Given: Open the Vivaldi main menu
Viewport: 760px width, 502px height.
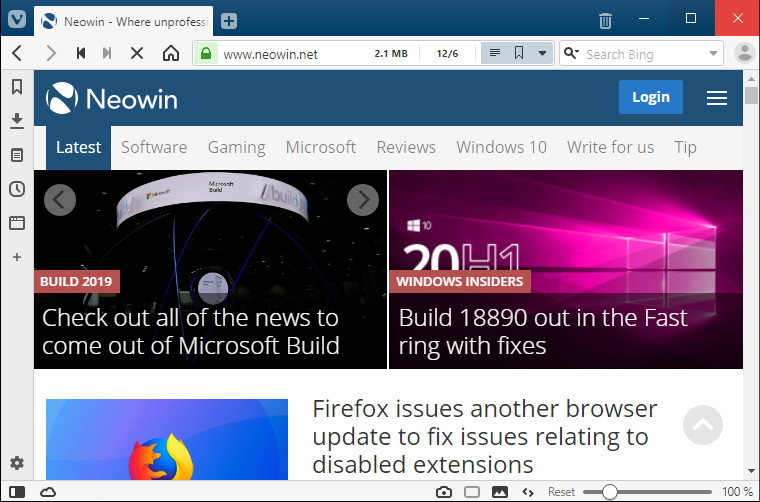Looking at the screenshot, I should click(16, 19).
